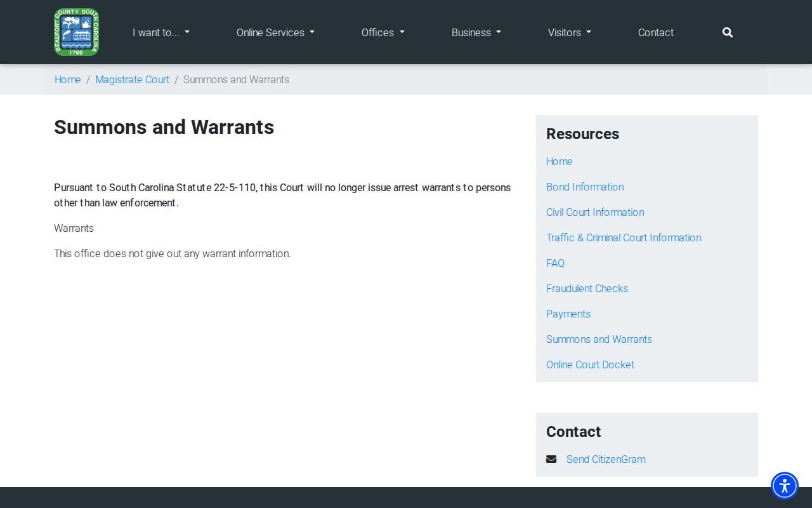Open the accessibility options widget

pos(785,486)
